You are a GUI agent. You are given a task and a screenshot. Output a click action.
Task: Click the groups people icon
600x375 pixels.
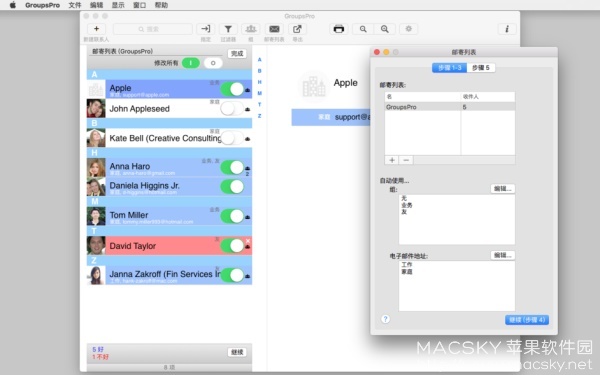(251, 29)
